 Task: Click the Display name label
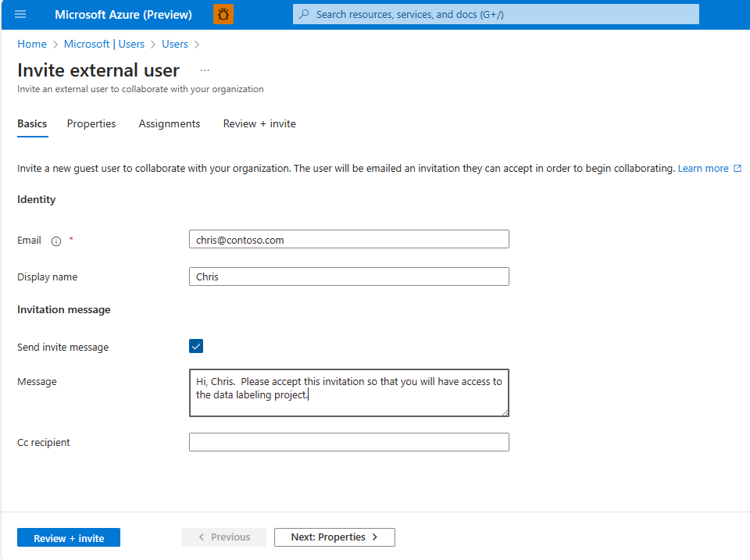(48, 277)
